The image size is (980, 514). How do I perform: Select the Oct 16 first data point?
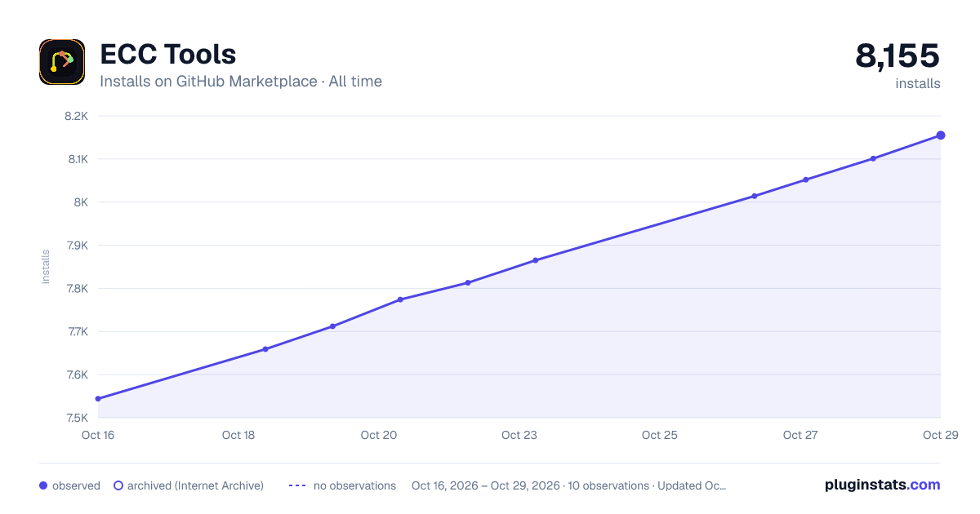(98, 399)
